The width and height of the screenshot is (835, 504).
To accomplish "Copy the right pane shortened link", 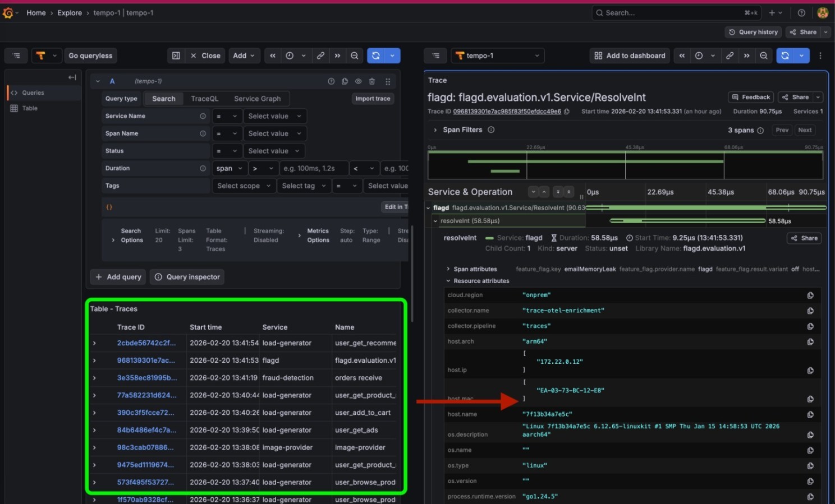I will [x=730, y=56].
